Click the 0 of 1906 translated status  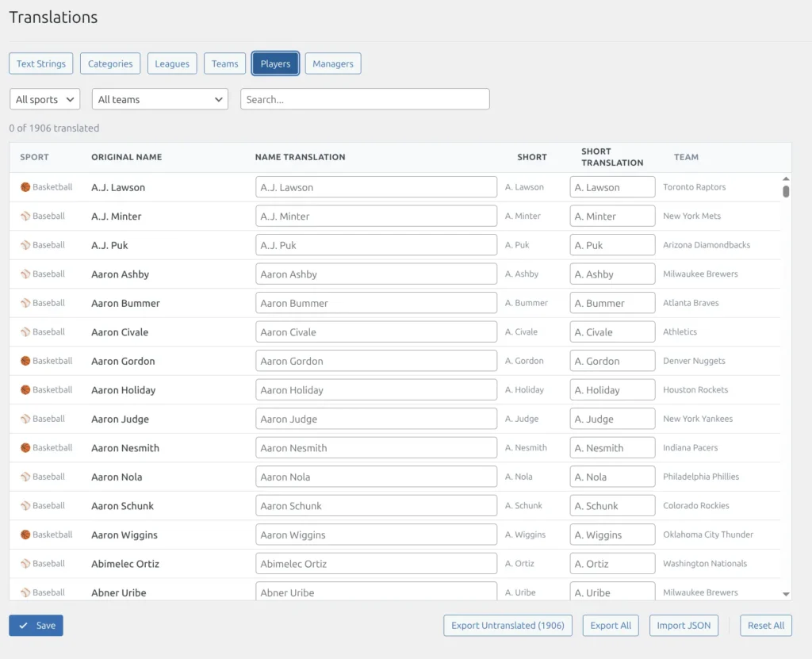pyautogui.click(x=54, y=128)
